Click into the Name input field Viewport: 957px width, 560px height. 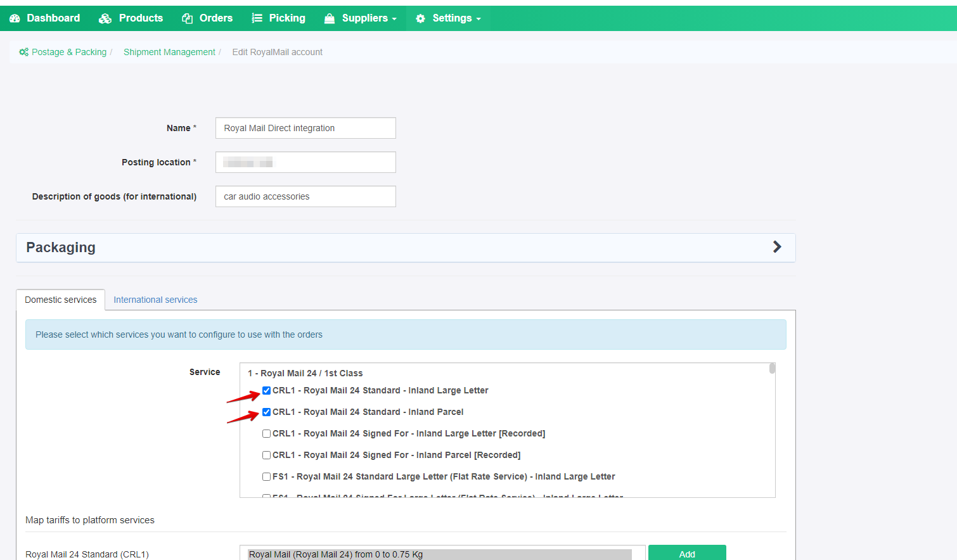click(305, 128)
